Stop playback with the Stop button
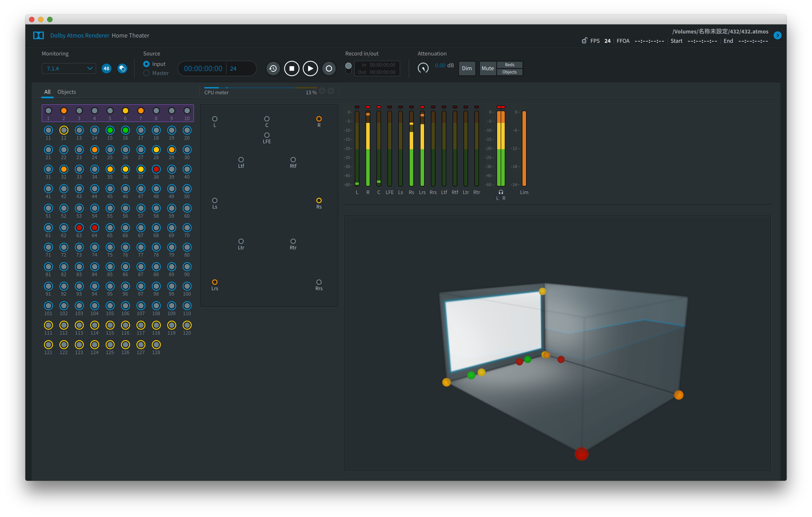 tap(292, 68)
